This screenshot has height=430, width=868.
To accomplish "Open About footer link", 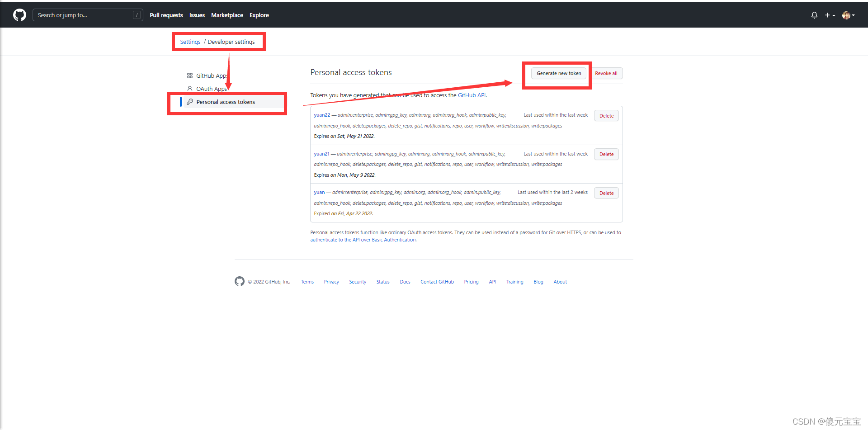I will point(560,282).
